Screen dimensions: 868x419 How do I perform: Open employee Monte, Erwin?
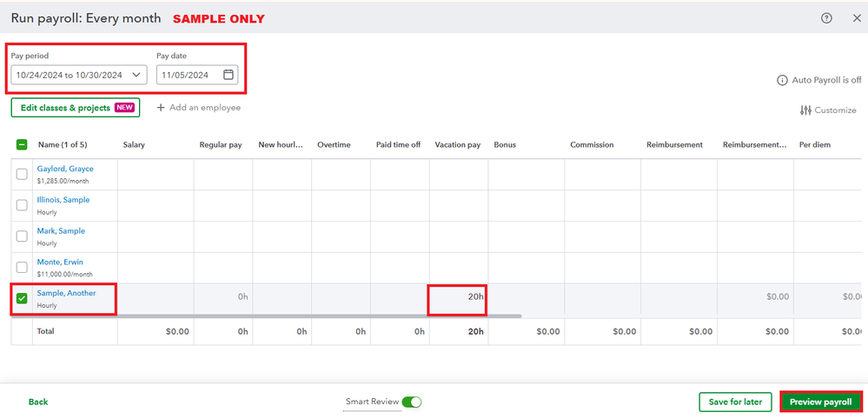click(x=60, y=262)
